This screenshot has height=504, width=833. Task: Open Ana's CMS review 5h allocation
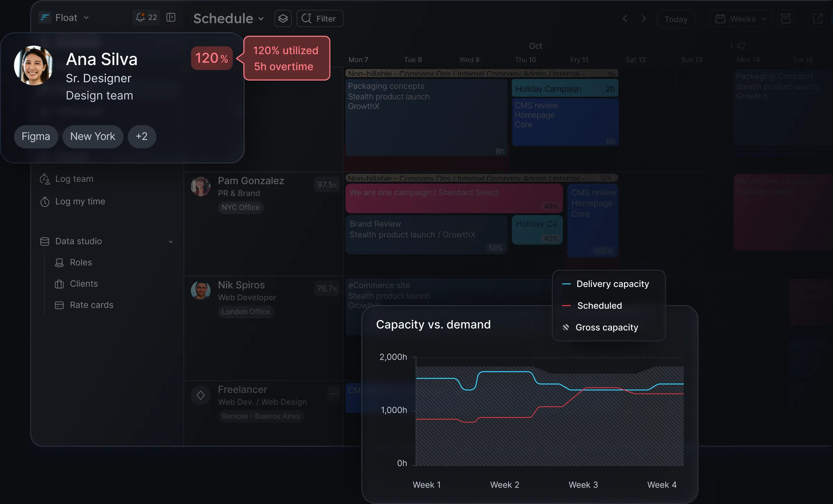pos(565,122)
